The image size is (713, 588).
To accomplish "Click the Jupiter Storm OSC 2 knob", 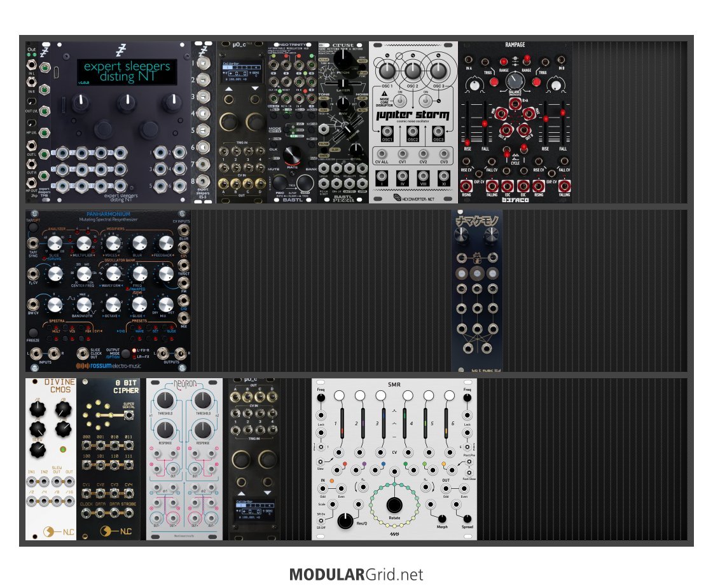I will coord(413,70).
